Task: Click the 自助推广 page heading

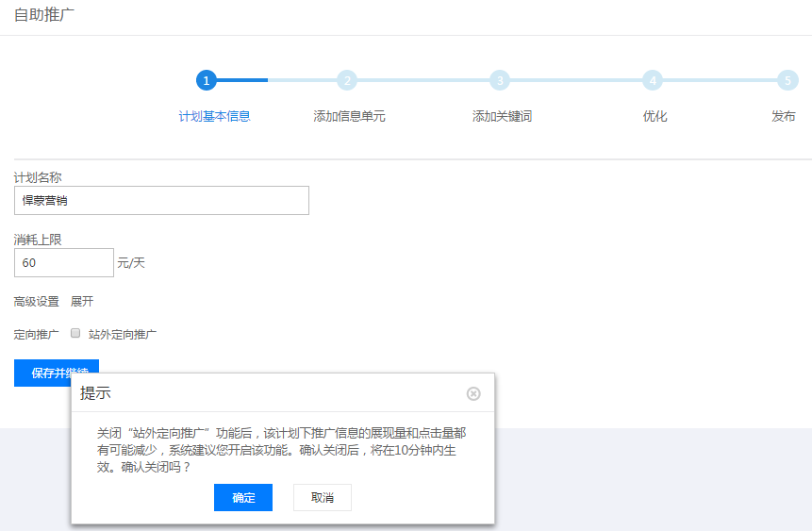Action: click(44, 15)
